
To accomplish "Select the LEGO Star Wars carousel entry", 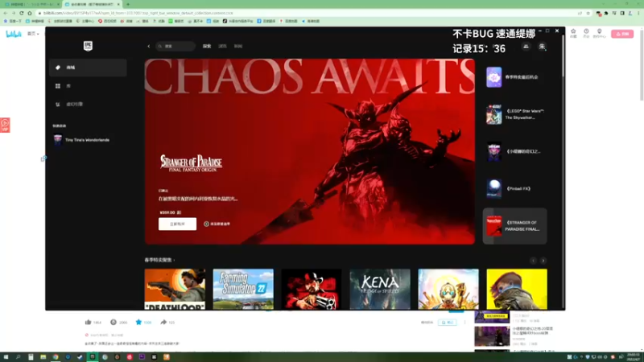I will 514,114.
